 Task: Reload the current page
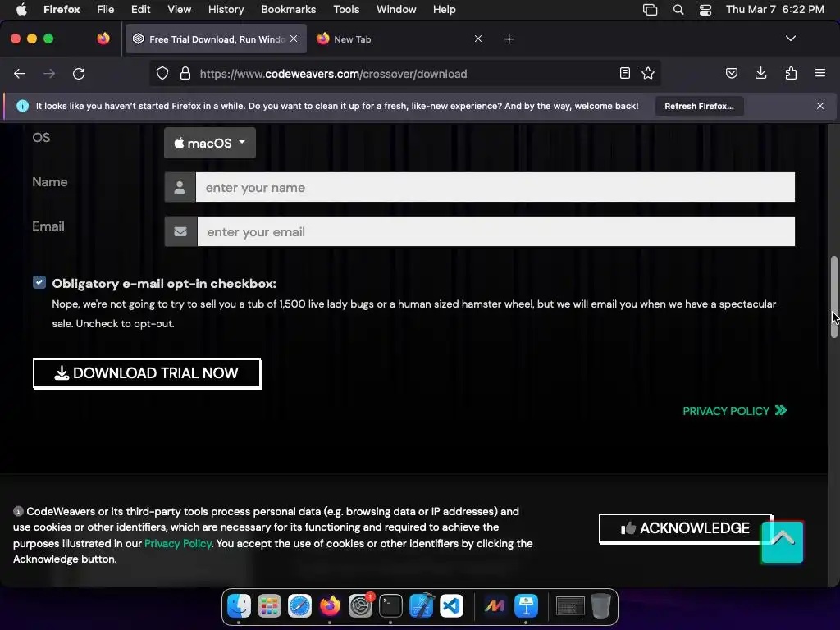(x=79, y=73)
